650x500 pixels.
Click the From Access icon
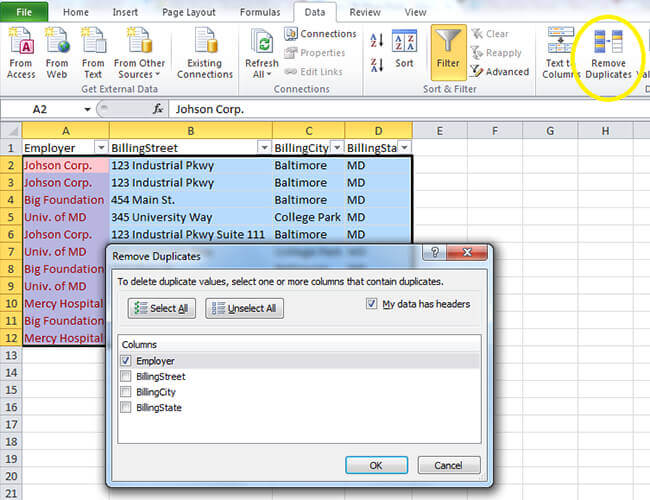pyautogui.click(x=21, y=52)
